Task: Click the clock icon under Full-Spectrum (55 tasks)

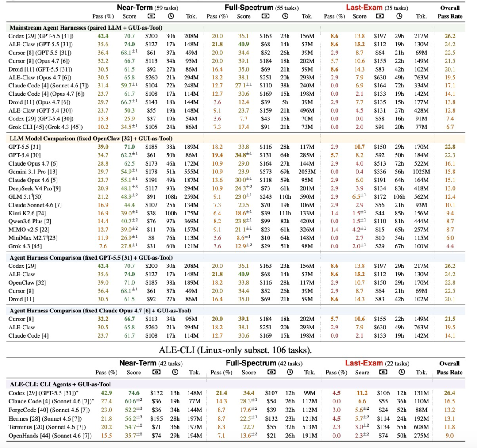Action: 285,16
